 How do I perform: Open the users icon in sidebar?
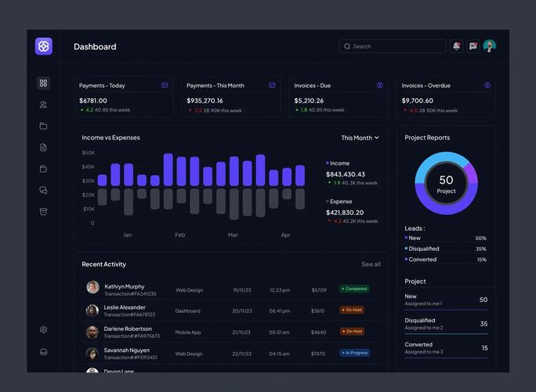pos(43,105)
